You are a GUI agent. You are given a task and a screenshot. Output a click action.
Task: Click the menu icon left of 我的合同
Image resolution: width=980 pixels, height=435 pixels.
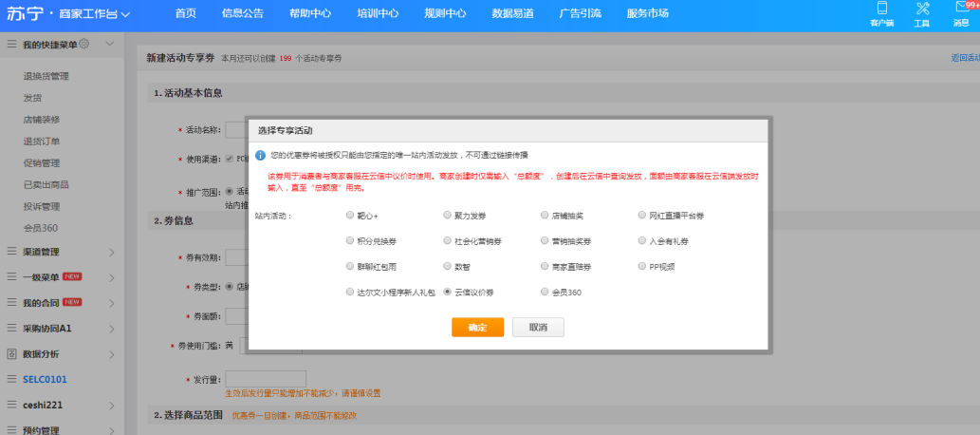point(11,303)
